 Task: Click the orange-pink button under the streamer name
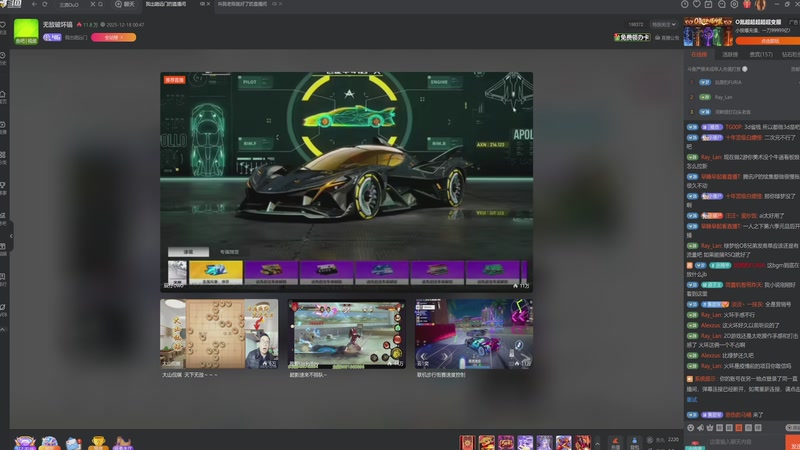click(113, 37)
